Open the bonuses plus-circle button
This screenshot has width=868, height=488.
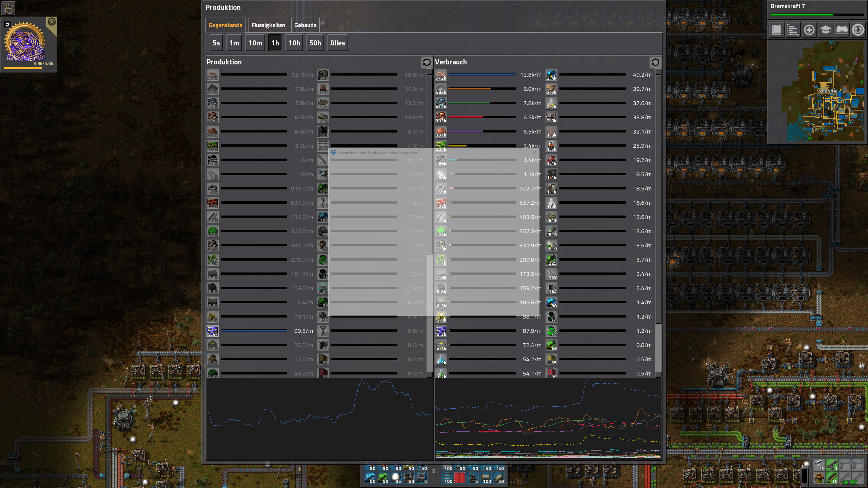pyautogui.click(x=809, y=30)
